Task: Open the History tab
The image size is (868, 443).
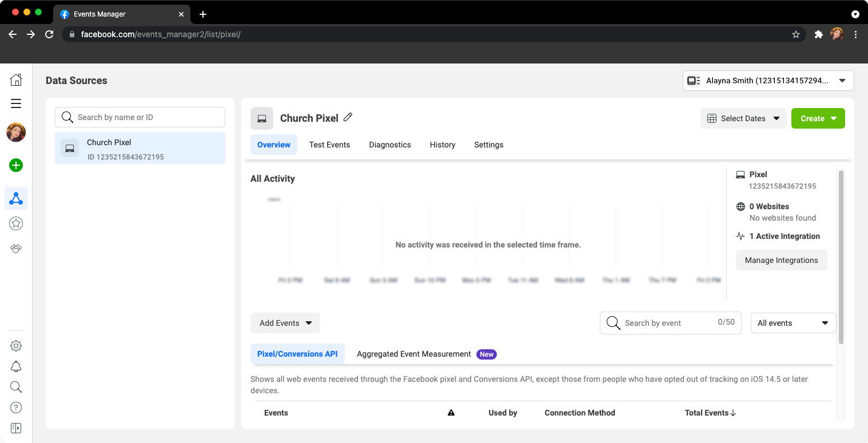Action: tap(443, 145)
